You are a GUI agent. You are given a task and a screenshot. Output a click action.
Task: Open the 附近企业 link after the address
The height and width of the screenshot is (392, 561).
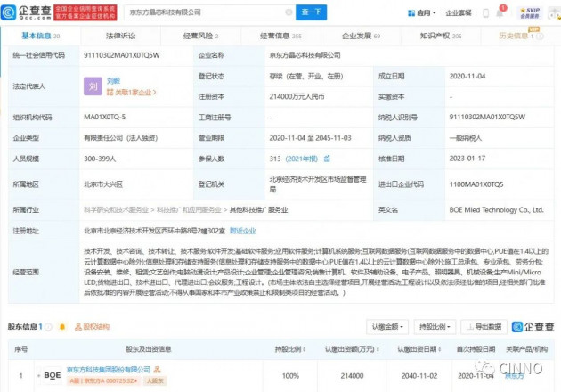click(x=242, y=231)
